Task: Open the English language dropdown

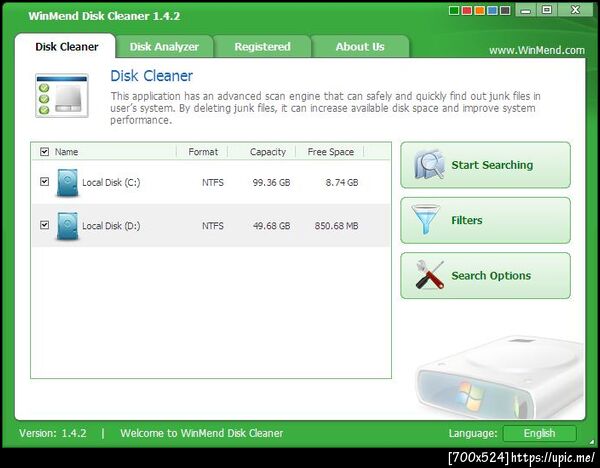Action: 539,433
